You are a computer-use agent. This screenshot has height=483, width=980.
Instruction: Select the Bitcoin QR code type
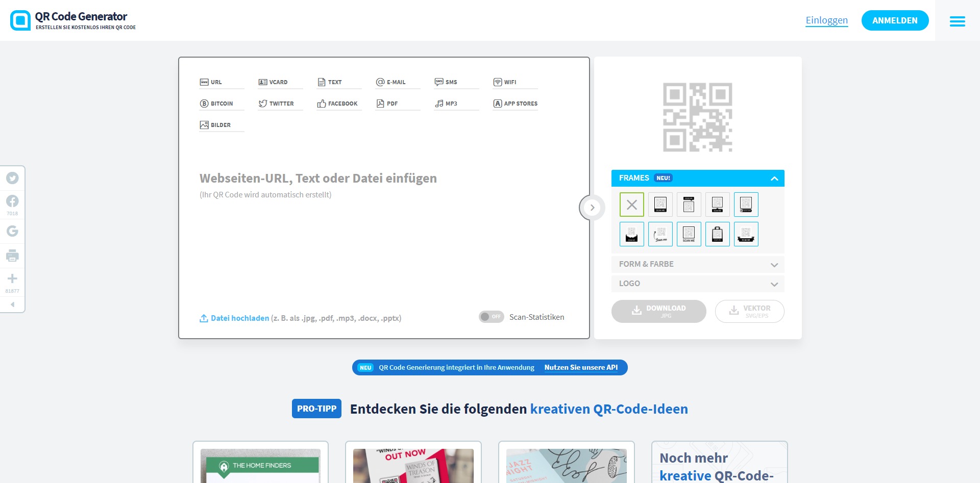coord(221,103)
